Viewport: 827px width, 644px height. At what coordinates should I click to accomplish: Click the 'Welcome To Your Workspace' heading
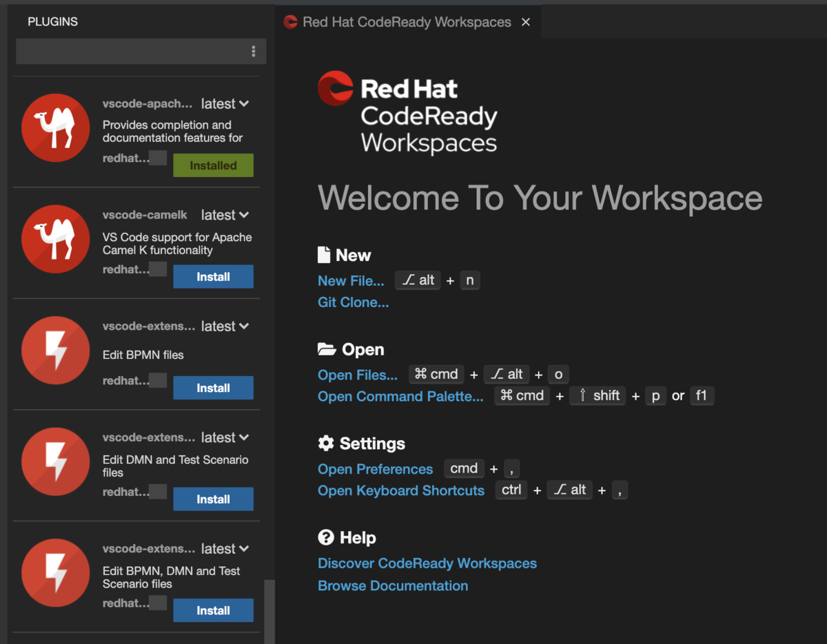click(540, 198)
